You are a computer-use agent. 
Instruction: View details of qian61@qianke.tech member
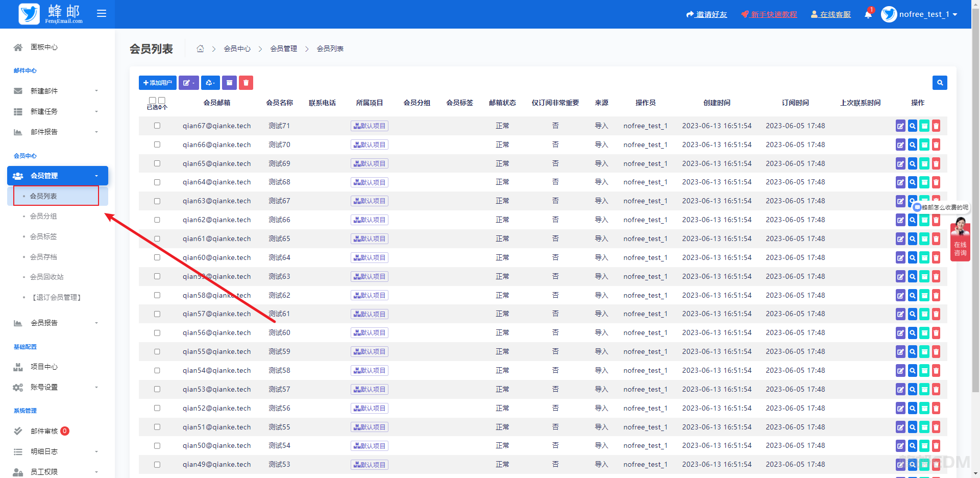[912, 239]
